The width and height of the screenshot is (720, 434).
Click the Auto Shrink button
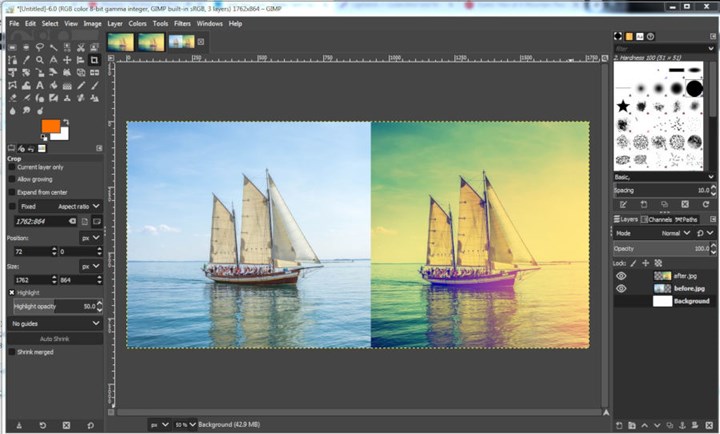(54, 339)
